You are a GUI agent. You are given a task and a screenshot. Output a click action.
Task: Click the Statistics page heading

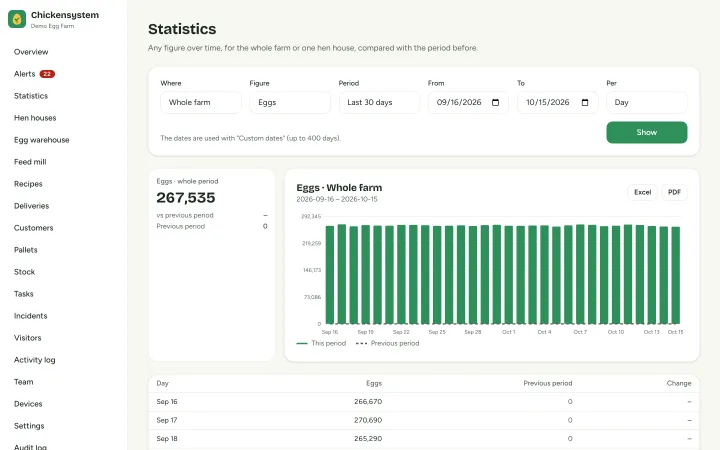pos(182,29)
